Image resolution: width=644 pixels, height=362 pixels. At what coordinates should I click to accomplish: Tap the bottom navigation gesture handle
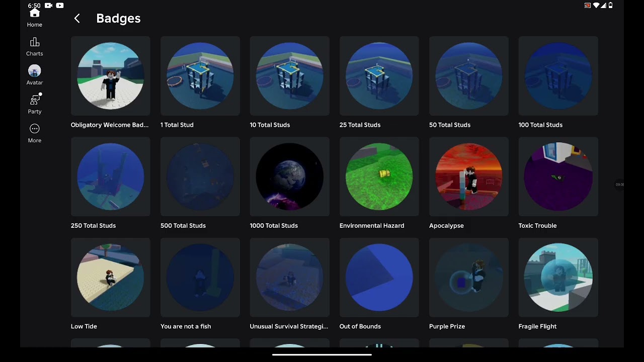click(322, 355)
